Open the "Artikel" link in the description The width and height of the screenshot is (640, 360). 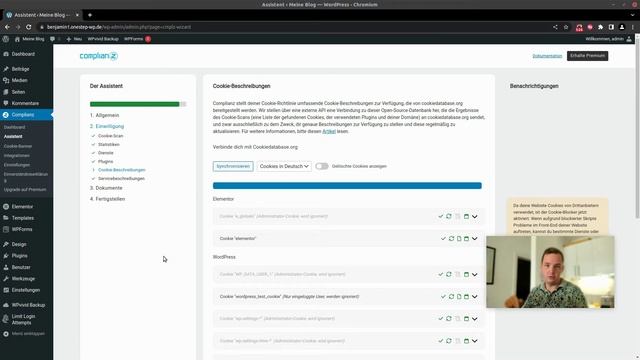pyautogui.click(x=329, y=131)
